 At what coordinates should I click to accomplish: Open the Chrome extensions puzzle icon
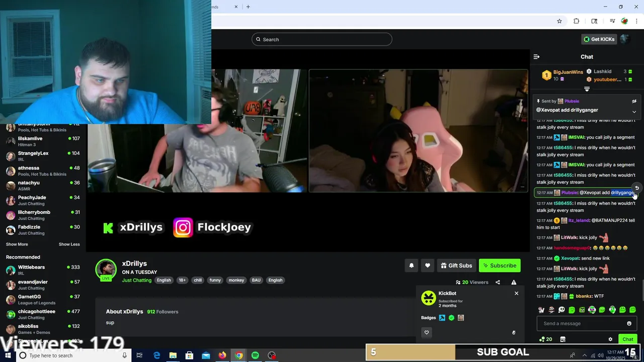click(577, 21)
